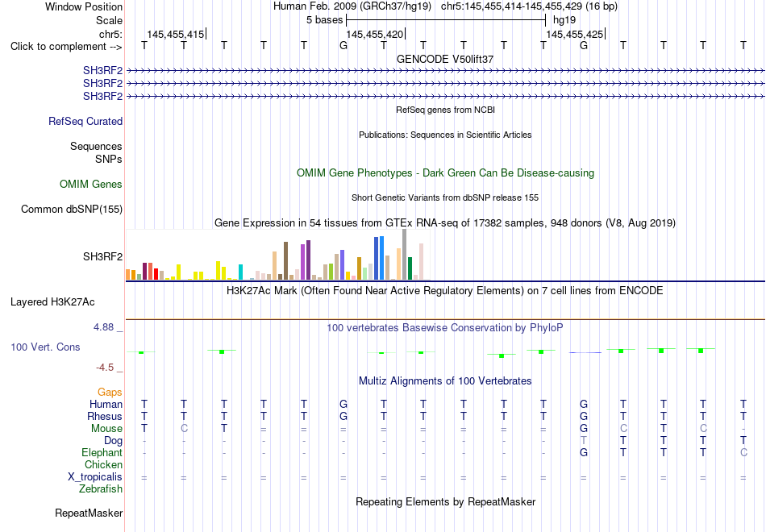The width and height of the screenshot is (766, 532).
Task: Select the 'Dog' species label
Action: (x=114, y=441)
